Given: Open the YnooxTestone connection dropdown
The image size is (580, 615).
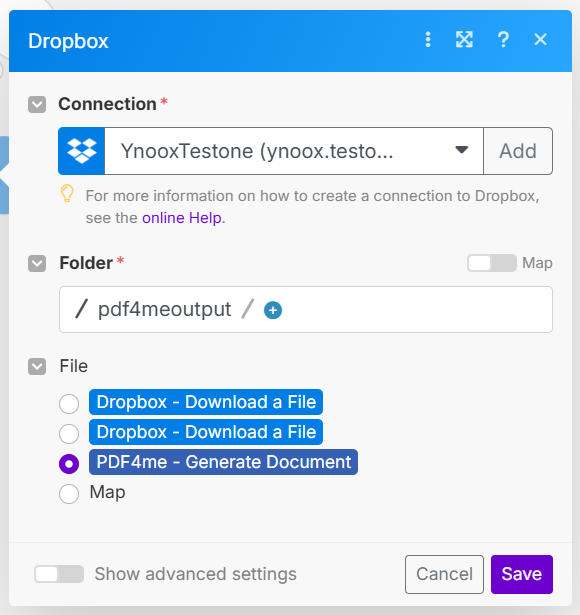Looking at the screenshot, I should point(294,151).
